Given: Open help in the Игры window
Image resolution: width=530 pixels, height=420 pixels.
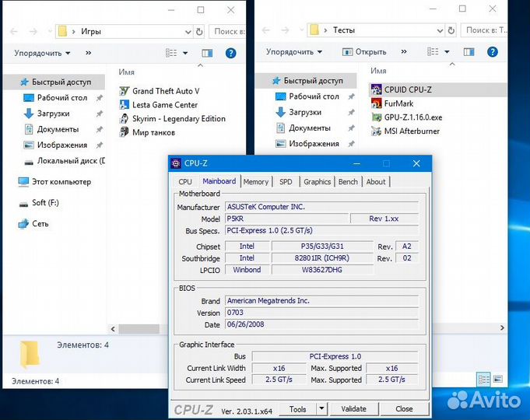Looking at the screenshot, I should click(x=230, y=53).
